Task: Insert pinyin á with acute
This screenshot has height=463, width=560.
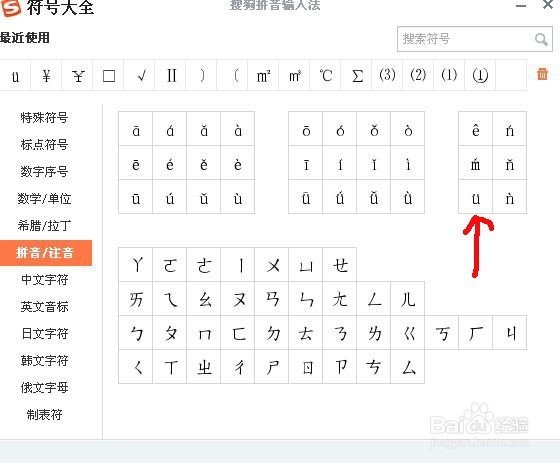Action: pos(170,129)
